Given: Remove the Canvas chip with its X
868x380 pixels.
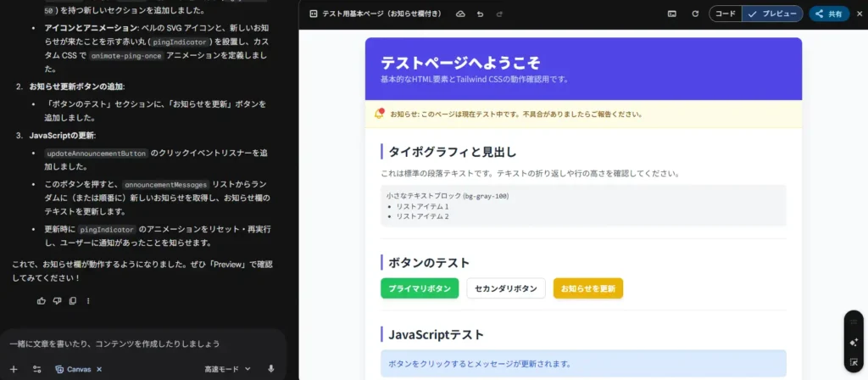Looking at the screenshot, I should (99, 369).
